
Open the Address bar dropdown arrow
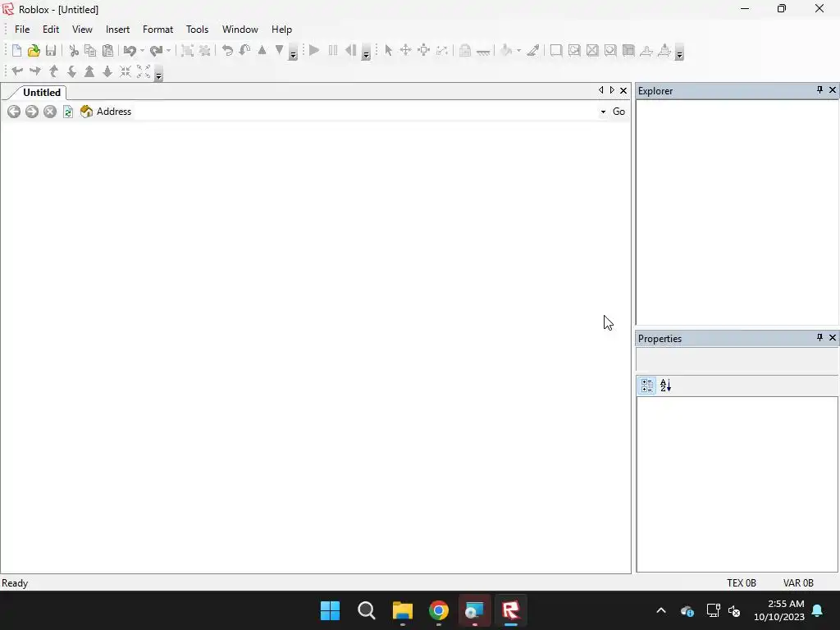click(603, 112)
